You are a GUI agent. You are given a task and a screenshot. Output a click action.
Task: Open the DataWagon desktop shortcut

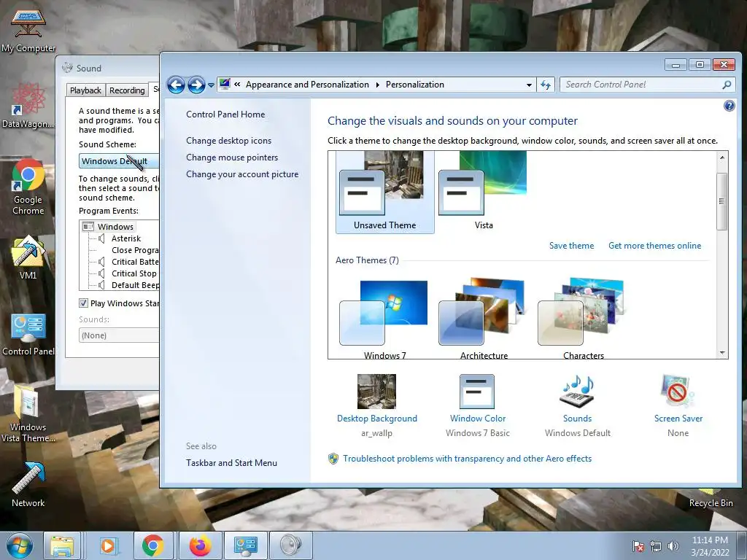(x=28, y=105)
